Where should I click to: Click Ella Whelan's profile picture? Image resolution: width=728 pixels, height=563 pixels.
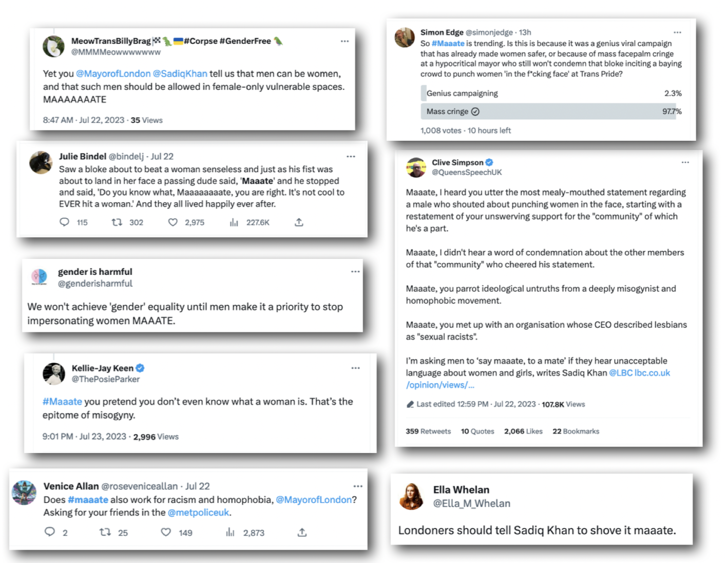pos(412,496)
